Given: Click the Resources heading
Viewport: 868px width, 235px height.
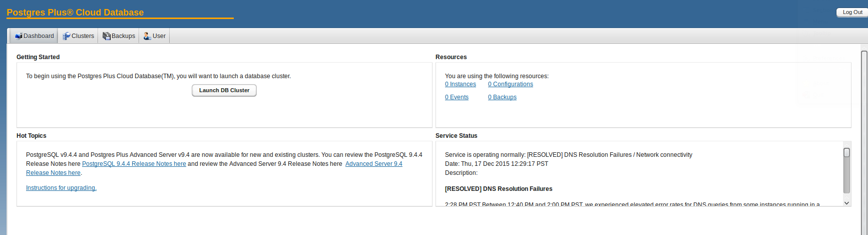Looking at the screenshot, I should point(451,57).
